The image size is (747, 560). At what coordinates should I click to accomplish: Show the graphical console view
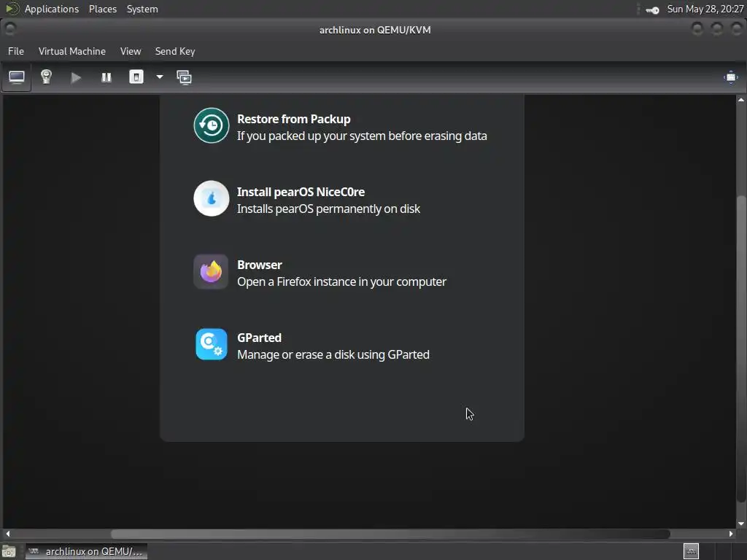pyautogui.click(x=17, y=77)
